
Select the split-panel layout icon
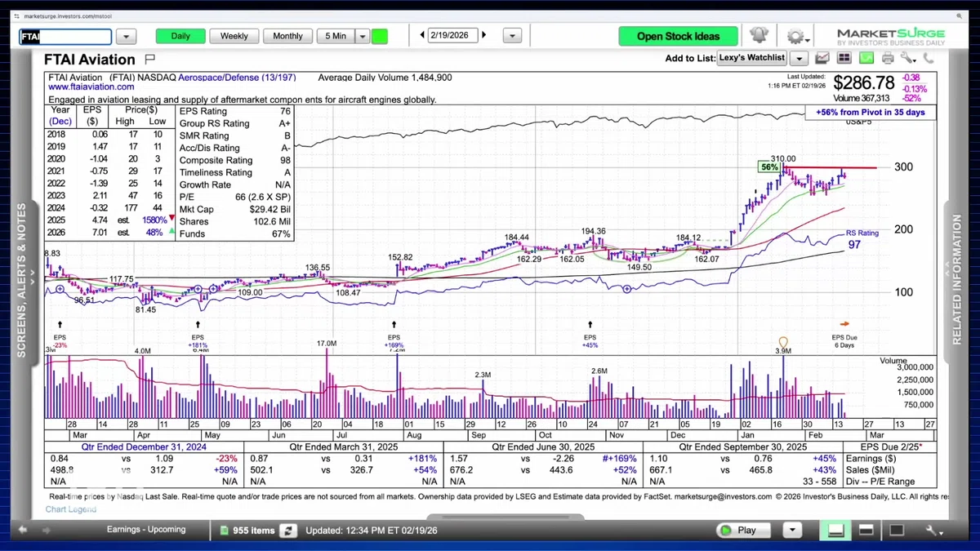pyautogui.click(x=865, y=531)
